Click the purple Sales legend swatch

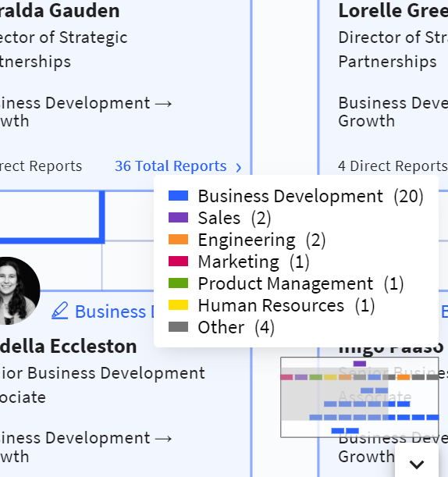coord(178,218)
